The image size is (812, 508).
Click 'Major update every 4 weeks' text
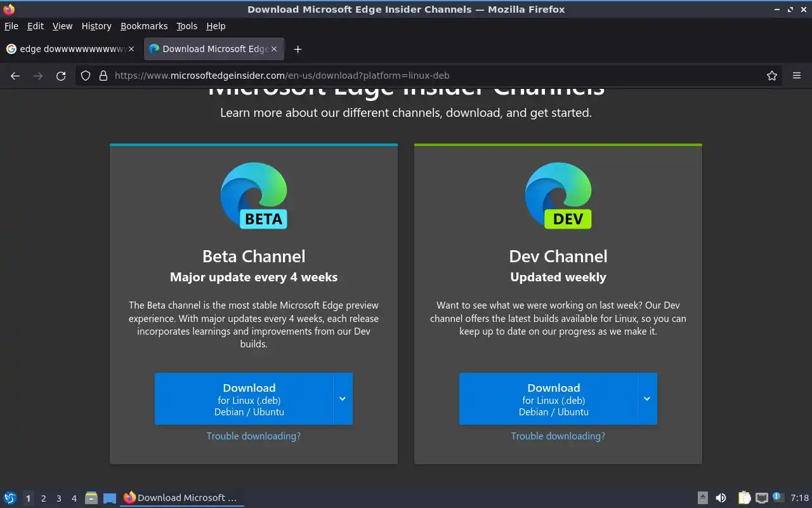(x=254, y=277)
